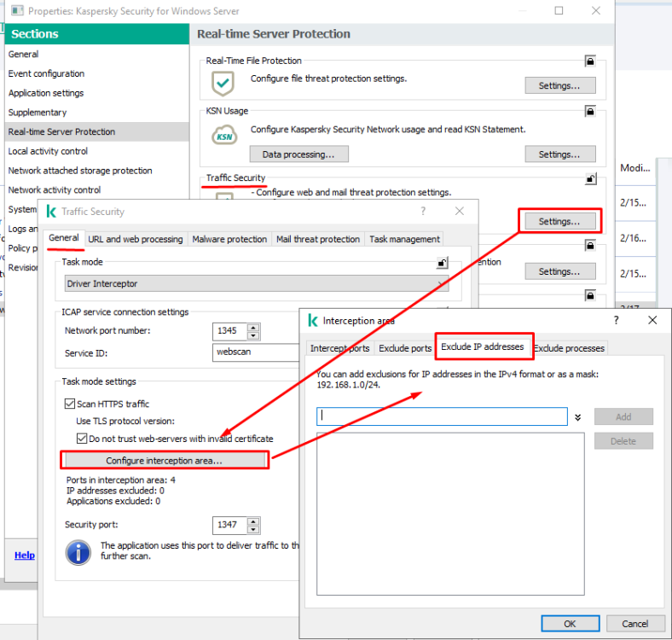Click the Delete IP address button
Viewport: 672px width, 640px height.
623,441
